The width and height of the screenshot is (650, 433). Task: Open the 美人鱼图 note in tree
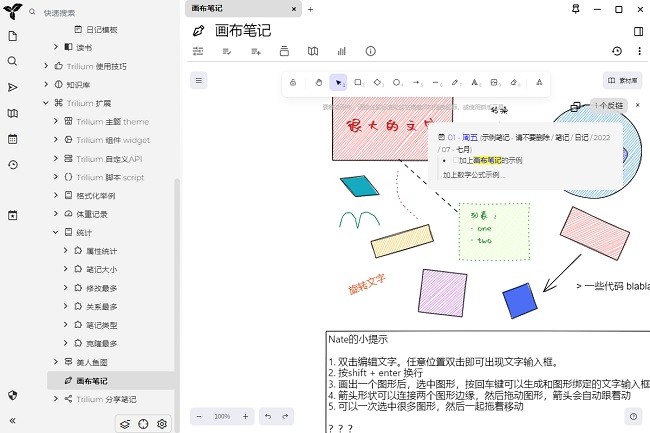(x=94, y=361)
